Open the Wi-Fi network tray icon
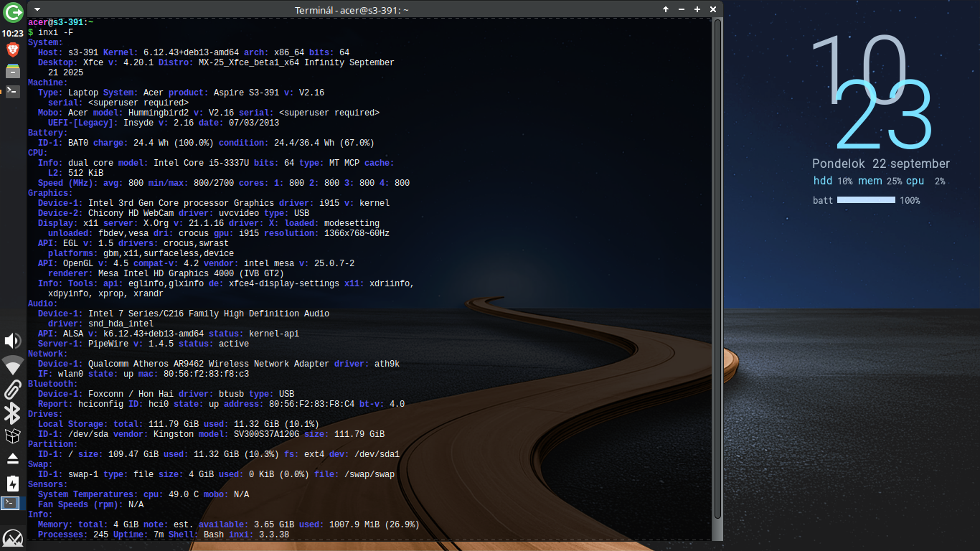 pyautogui.click(x=13, y=365)
